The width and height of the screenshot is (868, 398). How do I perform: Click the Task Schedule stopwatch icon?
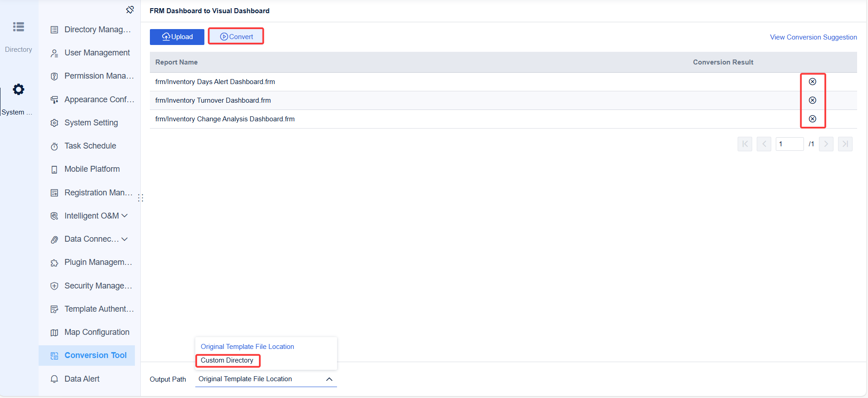55,146
